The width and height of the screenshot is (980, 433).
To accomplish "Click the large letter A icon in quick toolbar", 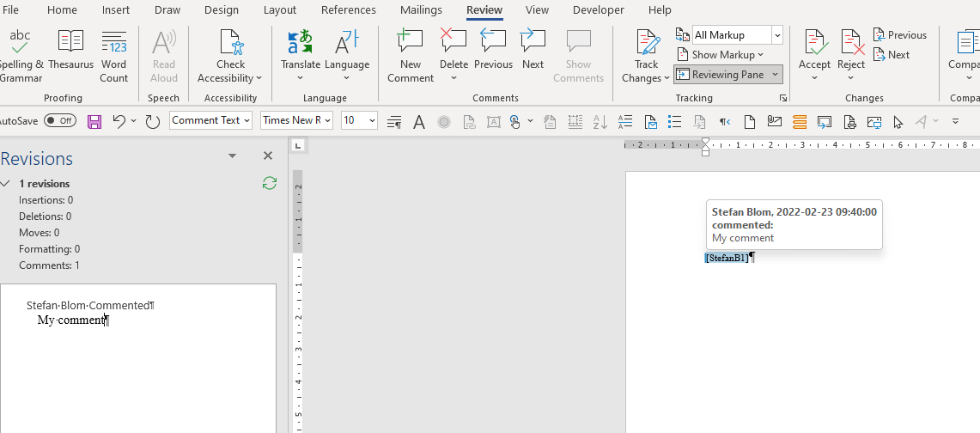I will click(419, 122).
